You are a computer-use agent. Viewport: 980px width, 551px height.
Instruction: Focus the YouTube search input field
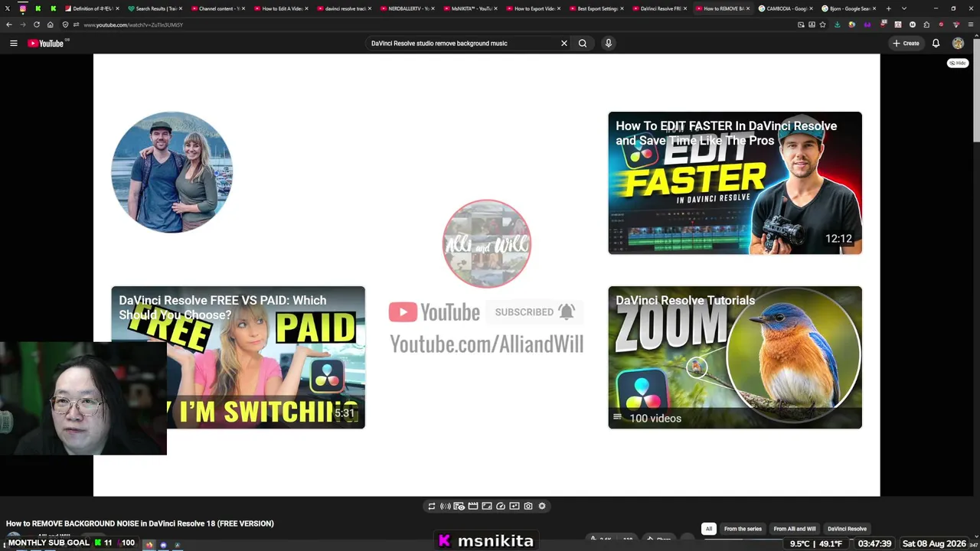coord(463,44)
